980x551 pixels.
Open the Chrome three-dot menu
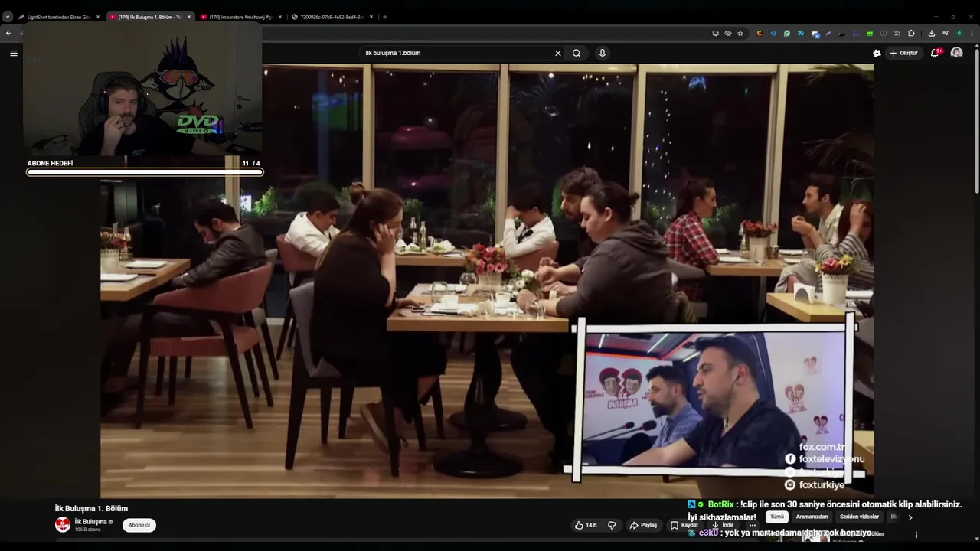click(972, 33)
